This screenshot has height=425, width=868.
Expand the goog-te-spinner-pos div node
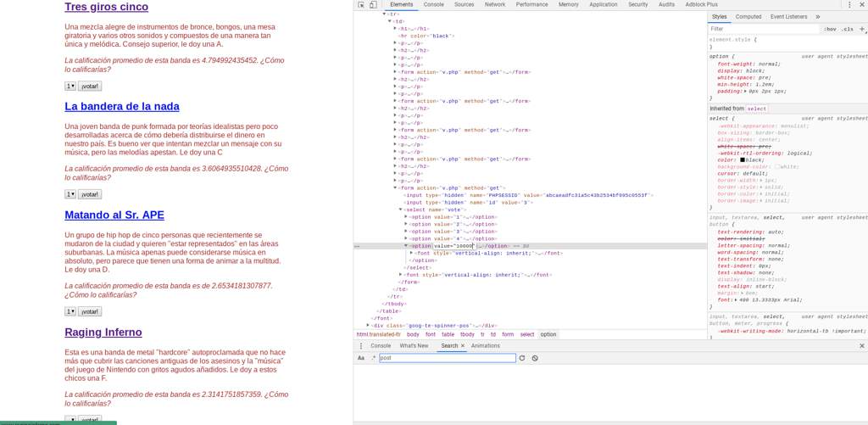[368, 326]
